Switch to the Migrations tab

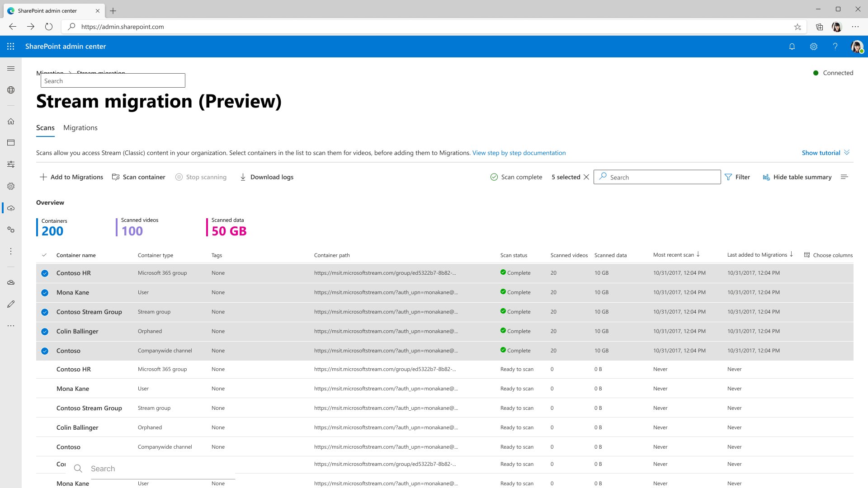tap(80, 127)
